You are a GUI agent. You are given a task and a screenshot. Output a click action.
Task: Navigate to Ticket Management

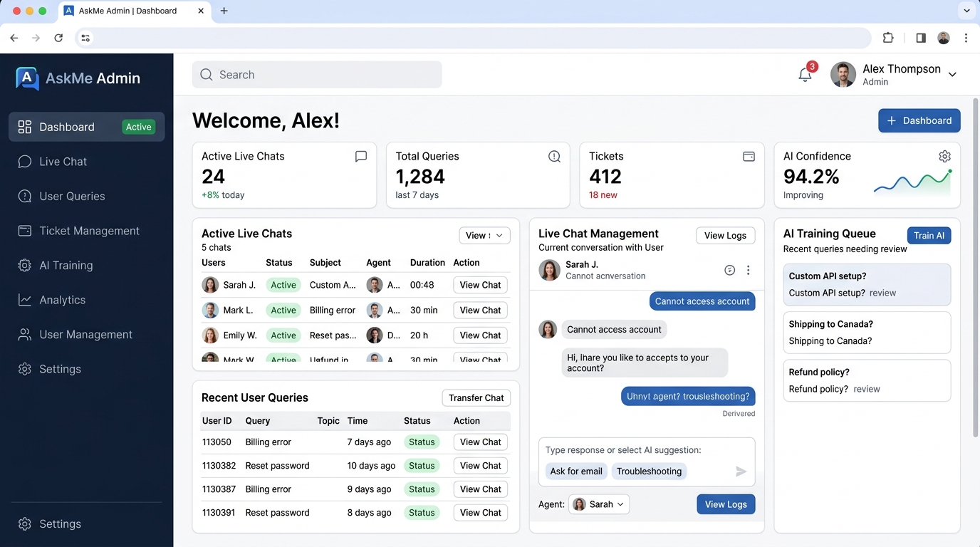pyautogui.click(x=87, y=231)
